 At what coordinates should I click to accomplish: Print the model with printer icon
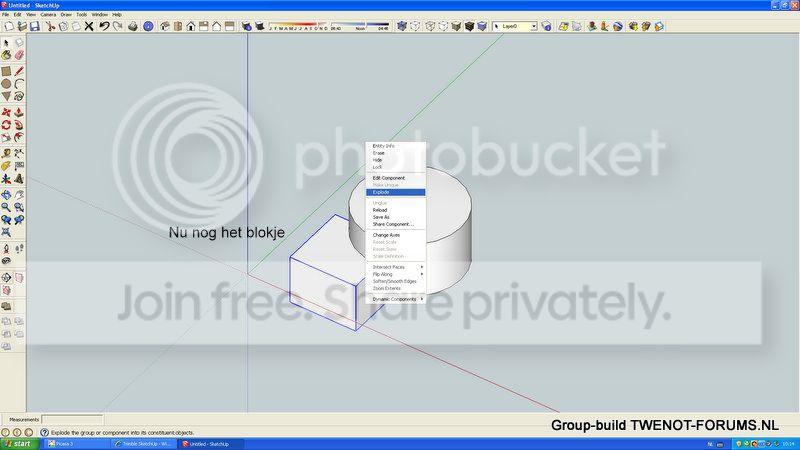[x=133, y=26]
